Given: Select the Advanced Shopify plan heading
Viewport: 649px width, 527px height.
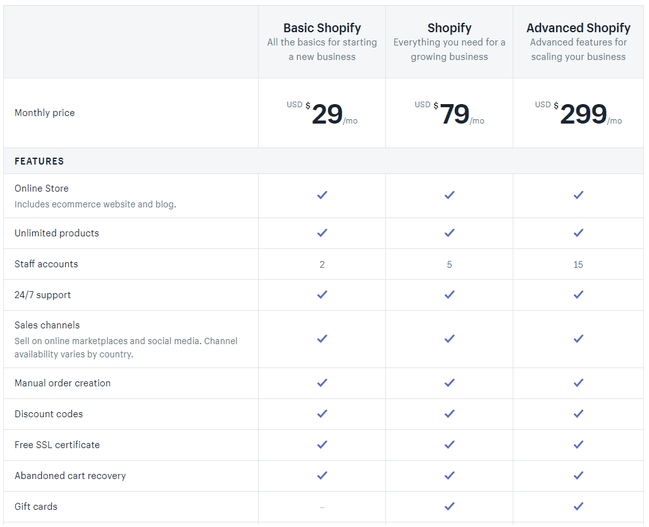Looking at the screenshot, I should 578,28.
